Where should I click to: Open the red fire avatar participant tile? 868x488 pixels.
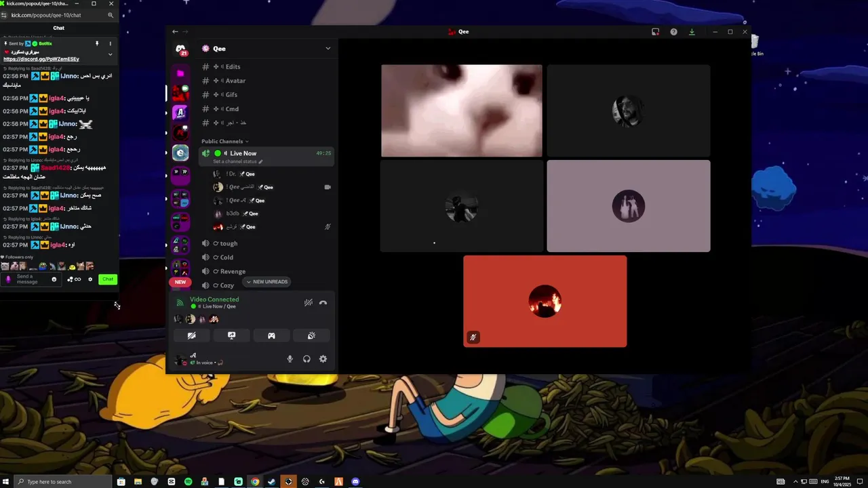coord(545,302)
